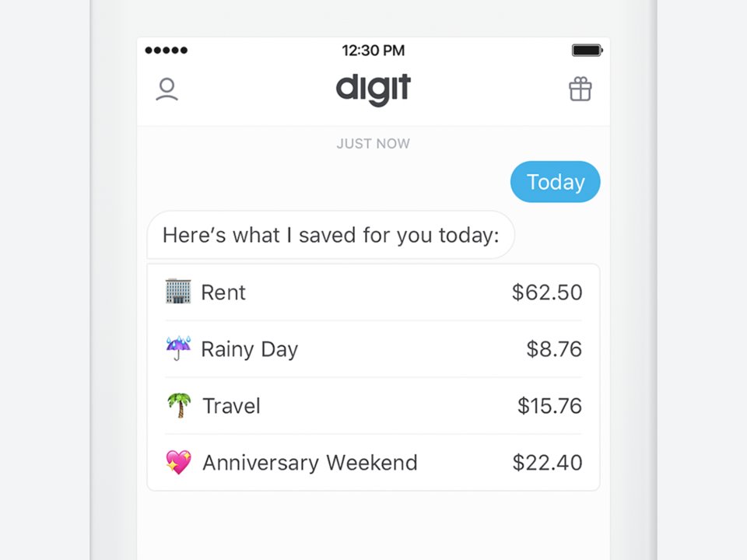The image size is (747, 560).
Task: Open the Travel goal label
Action: (x=231, y=406)
